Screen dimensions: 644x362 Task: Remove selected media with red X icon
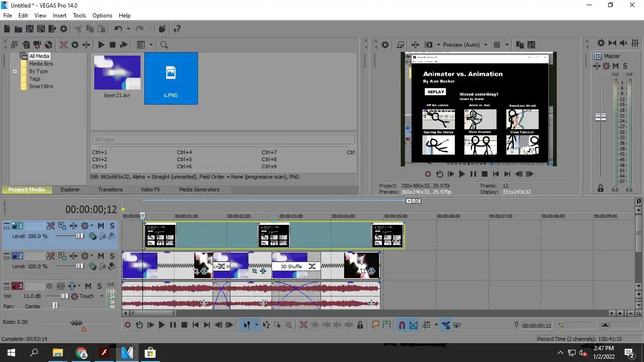click(x=63, y=45)
